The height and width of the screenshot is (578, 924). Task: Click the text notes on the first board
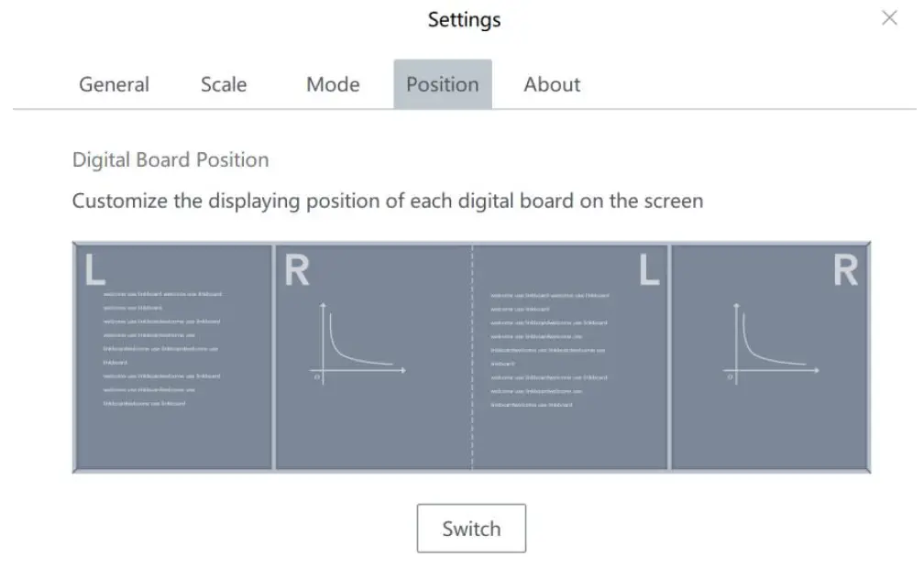(160, 348)
